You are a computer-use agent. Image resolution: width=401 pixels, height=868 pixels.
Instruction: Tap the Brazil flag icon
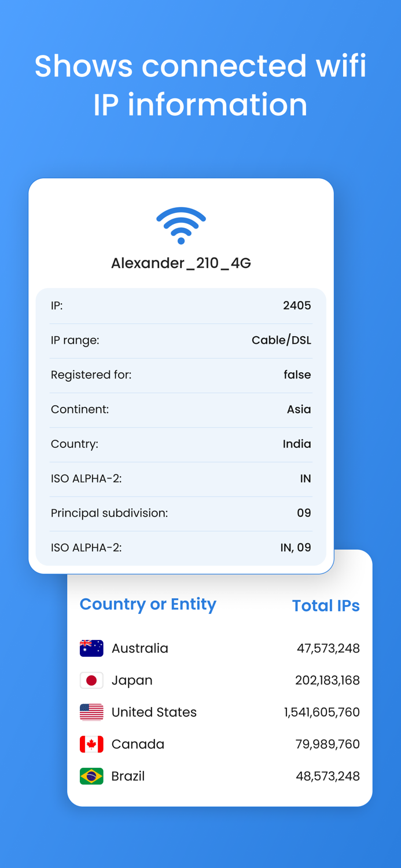[91, 775]
